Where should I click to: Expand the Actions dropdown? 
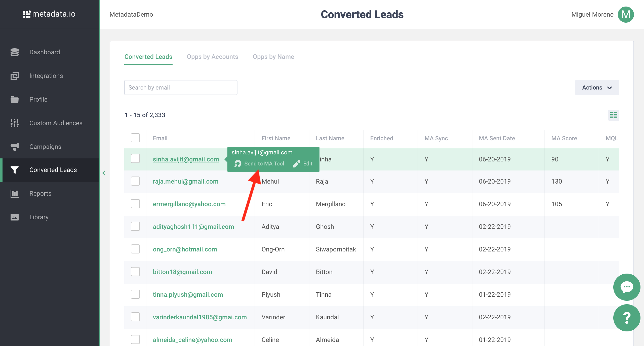597,88
